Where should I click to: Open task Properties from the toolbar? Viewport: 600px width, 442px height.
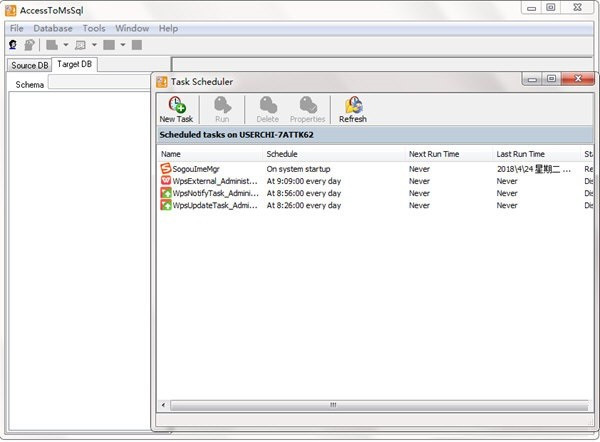click(307, 108)
